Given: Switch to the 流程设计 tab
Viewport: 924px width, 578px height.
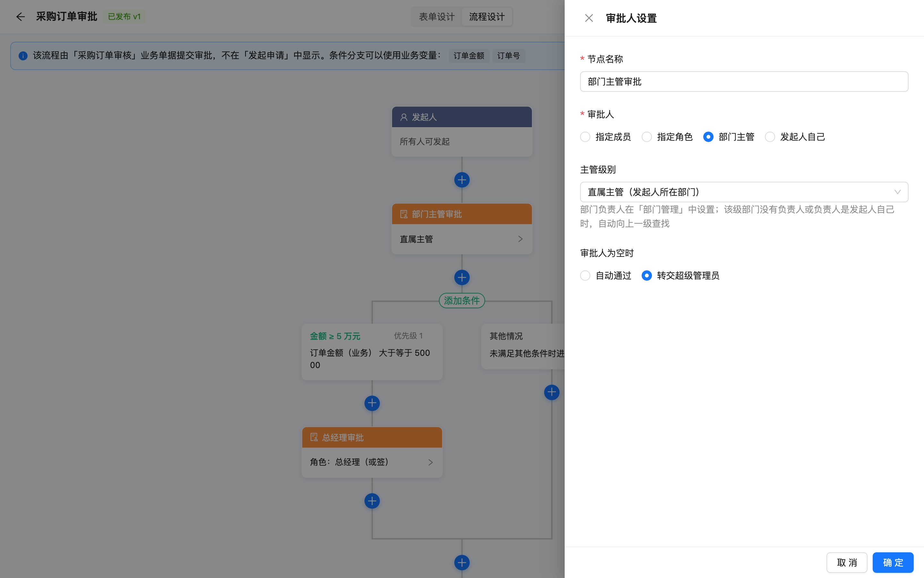Looking at the screenshot, I should click(486, 17).
